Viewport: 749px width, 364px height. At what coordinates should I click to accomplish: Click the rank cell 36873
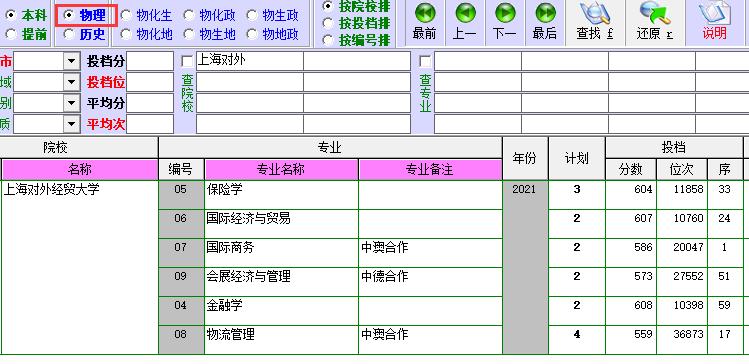[682, 340]
